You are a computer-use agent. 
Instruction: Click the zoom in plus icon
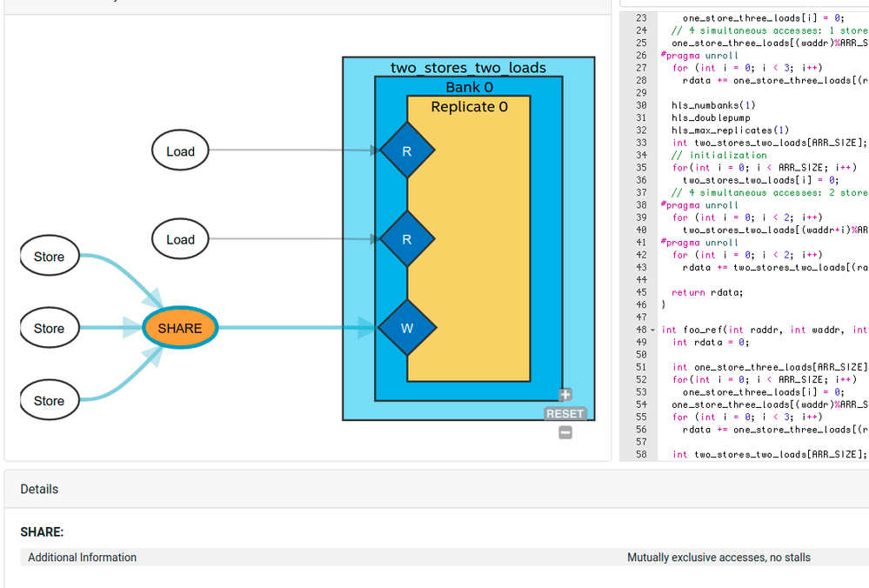pyautogui.click(x=565, y=395)
